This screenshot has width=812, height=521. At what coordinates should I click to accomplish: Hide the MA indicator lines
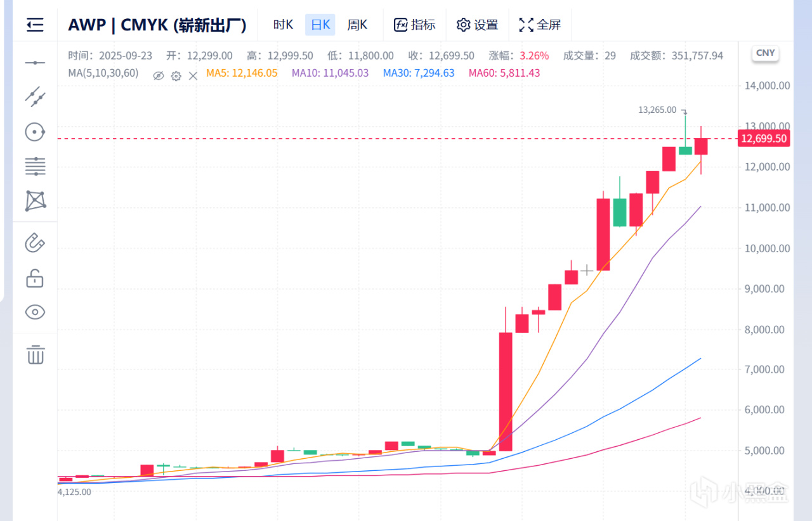tap(159, 75)
